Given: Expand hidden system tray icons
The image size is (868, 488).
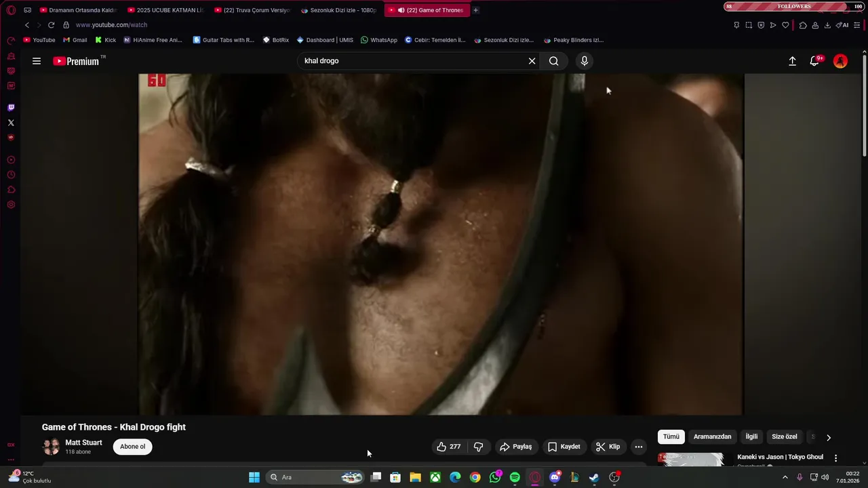Looking at the screenshot, I should click(785, 477).
